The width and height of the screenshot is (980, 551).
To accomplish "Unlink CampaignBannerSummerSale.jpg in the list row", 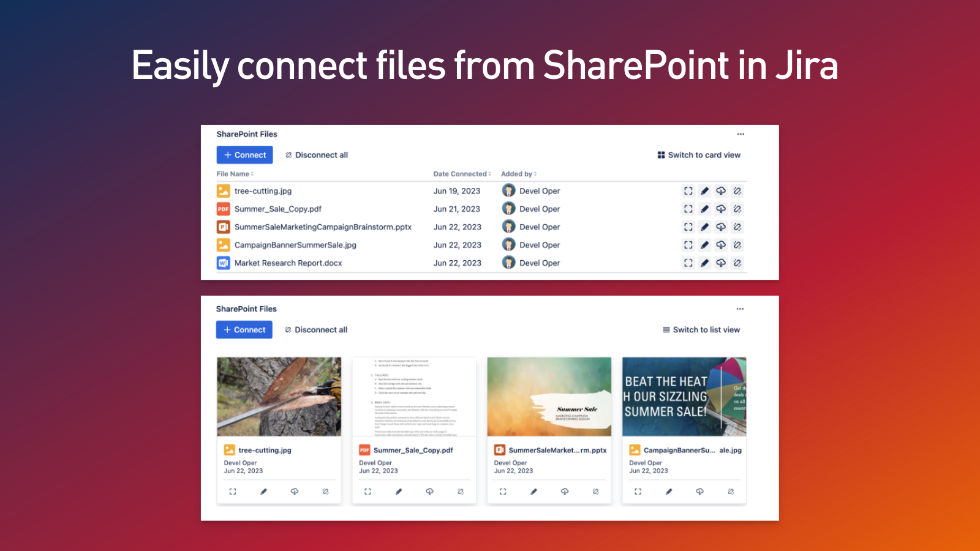I will tap(737, 245).
